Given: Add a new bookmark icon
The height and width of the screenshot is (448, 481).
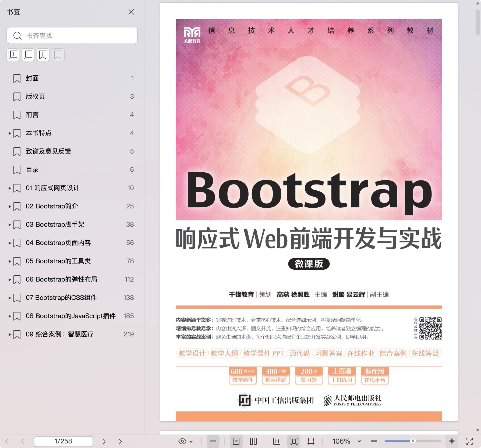Looking at the screenshot, I should pos(43,55).
